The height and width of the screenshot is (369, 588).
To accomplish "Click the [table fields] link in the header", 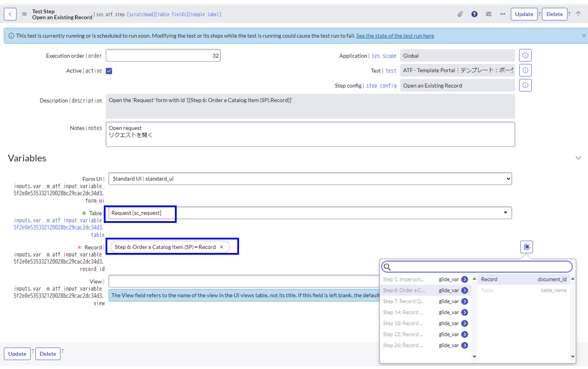I will (171, 14).
